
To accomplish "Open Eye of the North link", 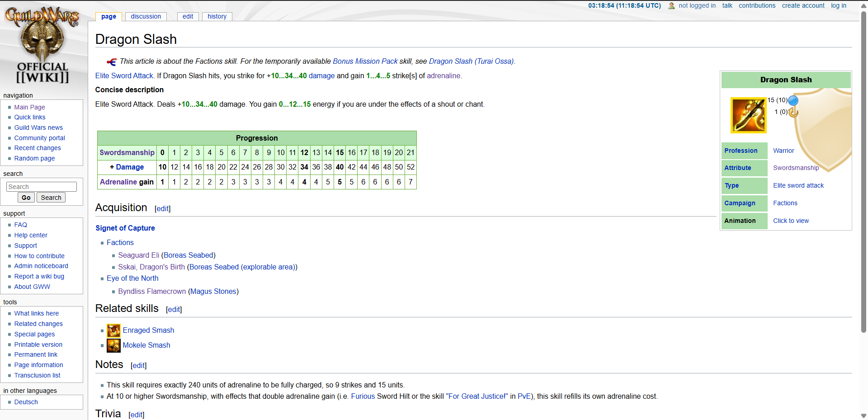I will click(x=132, y=278).
